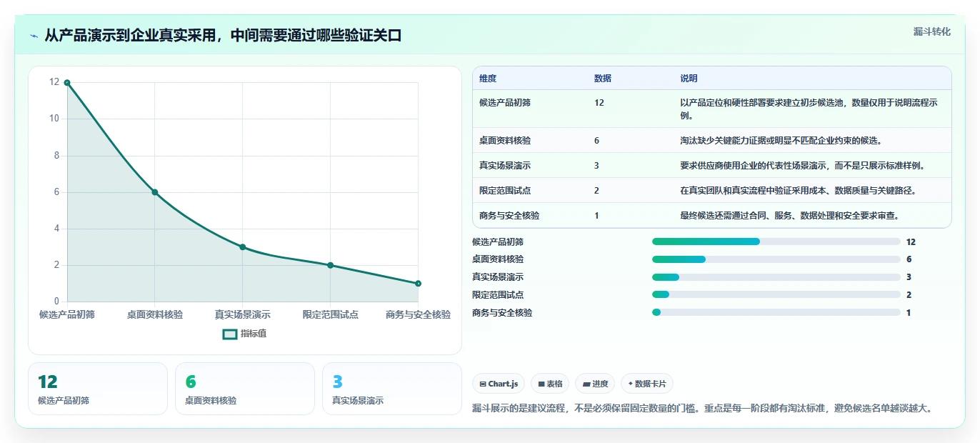The height and width of the screenshot is (443, 980).
Task: Click the footnote starting 漏斗展示的是建议流程
Action: [703, 409]
